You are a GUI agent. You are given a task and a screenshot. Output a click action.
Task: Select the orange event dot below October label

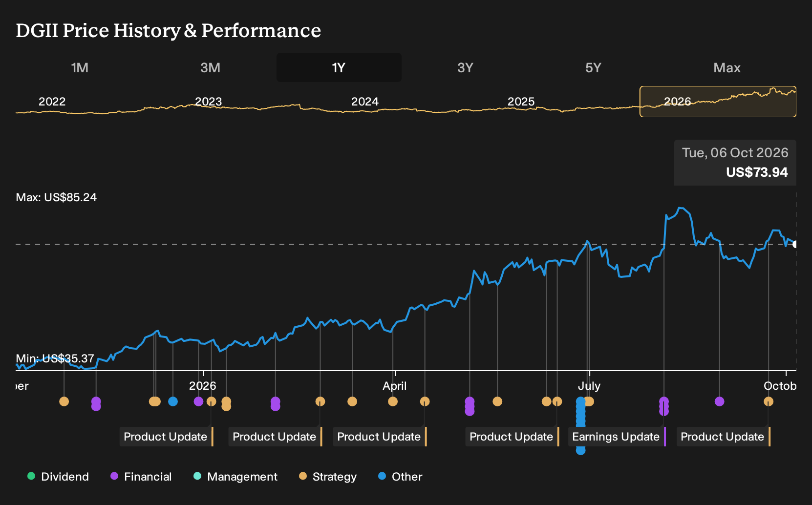(x=769, y=401)
